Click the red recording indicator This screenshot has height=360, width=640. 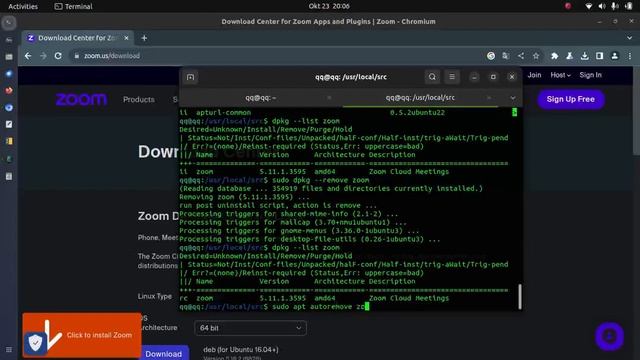point(568,6)
